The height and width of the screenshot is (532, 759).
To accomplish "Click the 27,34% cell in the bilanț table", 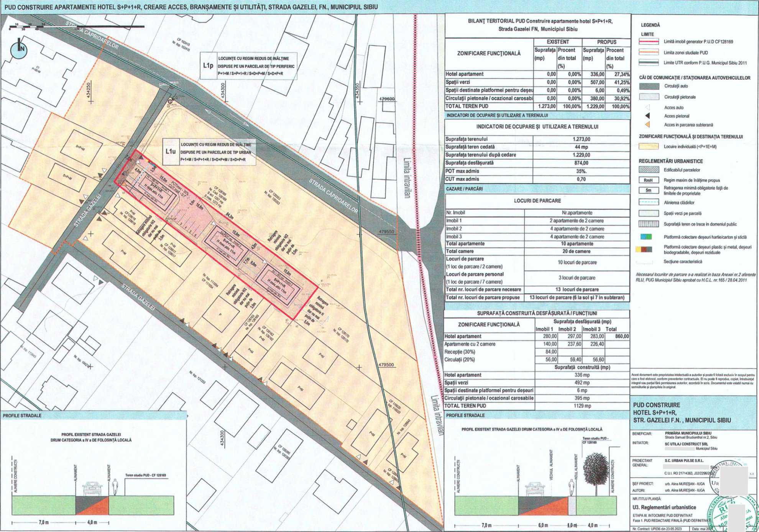I will tap(618, 74).
